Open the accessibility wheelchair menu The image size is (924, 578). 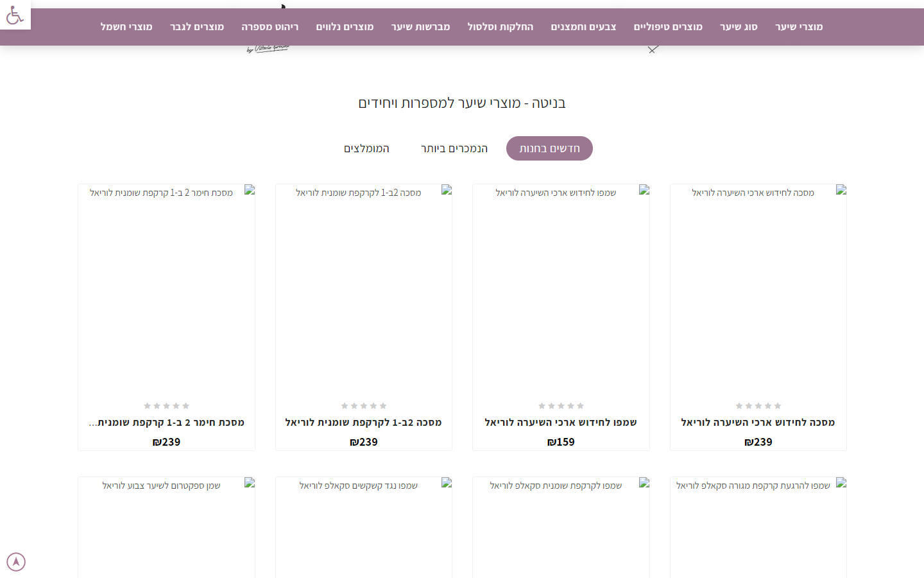15,15
